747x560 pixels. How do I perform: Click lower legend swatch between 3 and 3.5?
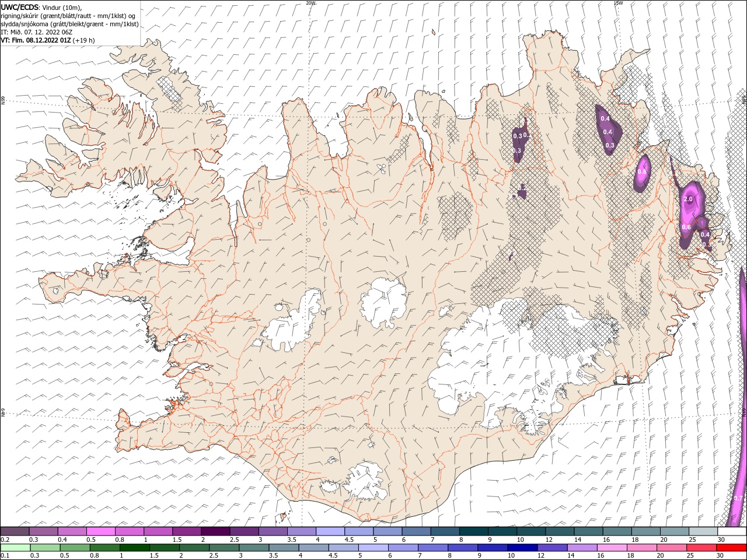pos(254,547)
